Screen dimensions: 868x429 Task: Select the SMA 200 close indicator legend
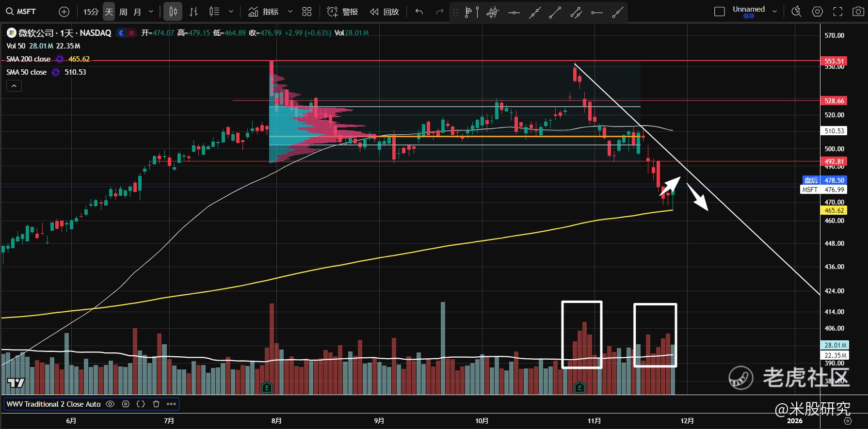point(29,59)
